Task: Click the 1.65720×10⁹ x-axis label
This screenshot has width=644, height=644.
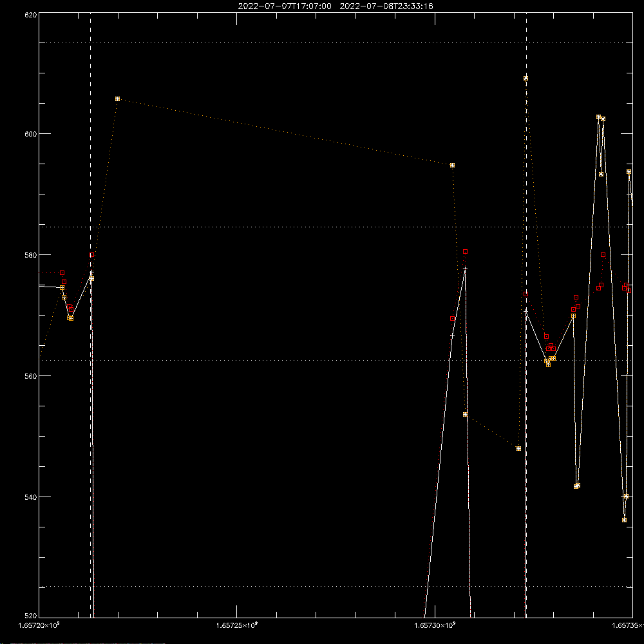Action: (39, 625)
